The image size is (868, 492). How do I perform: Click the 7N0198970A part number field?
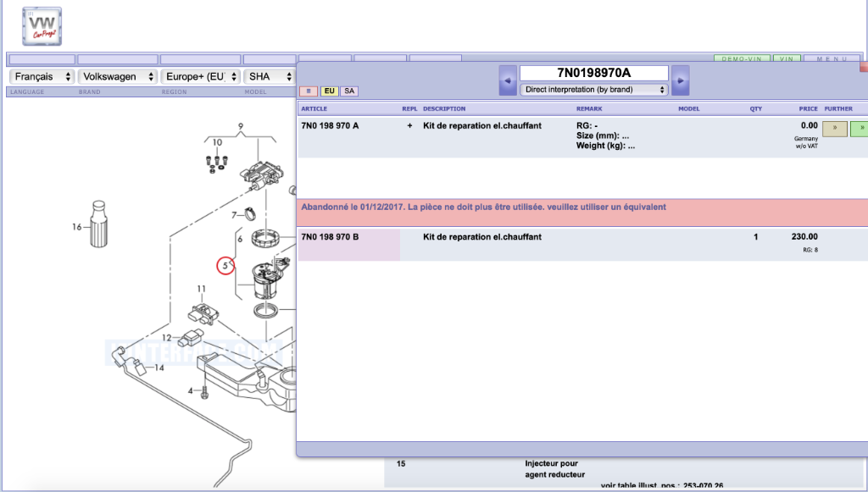tap(593, 73)
